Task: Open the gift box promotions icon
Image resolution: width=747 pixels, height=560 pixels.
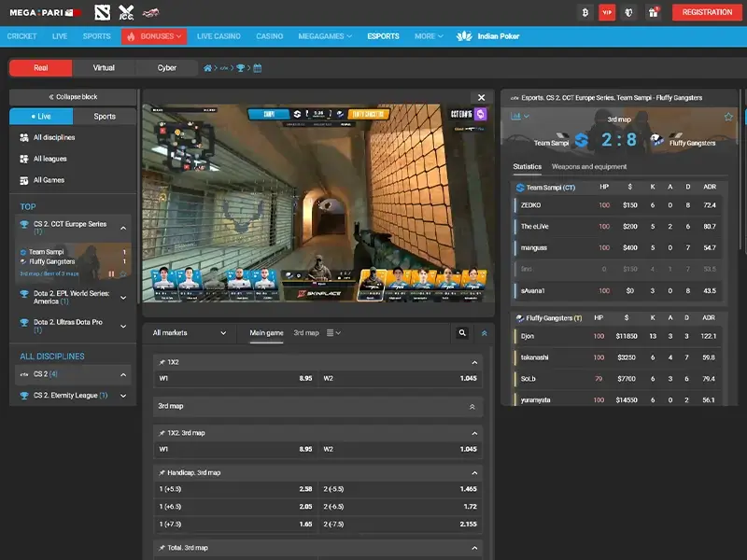Action: pyautogui.click(x=653, y=12)
